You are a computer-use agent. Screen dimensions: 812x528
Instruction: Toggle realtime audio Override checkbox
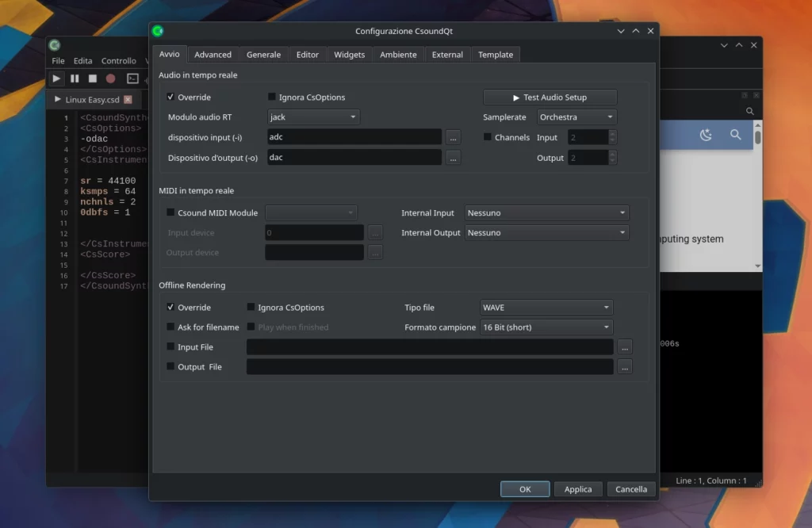pos(170,97)
